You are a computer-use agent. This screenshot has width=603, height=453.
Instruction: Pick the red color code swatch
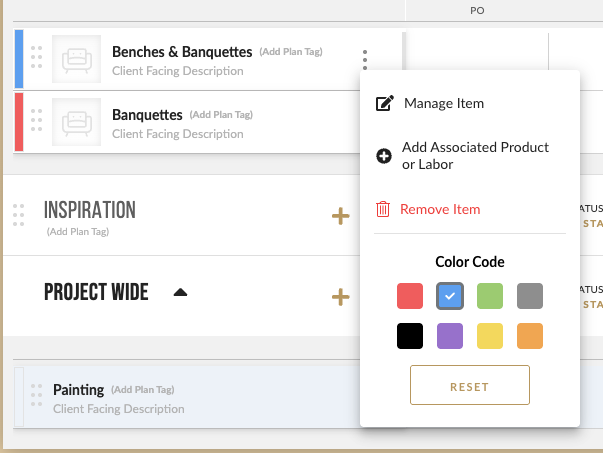[x=410, y=296]
